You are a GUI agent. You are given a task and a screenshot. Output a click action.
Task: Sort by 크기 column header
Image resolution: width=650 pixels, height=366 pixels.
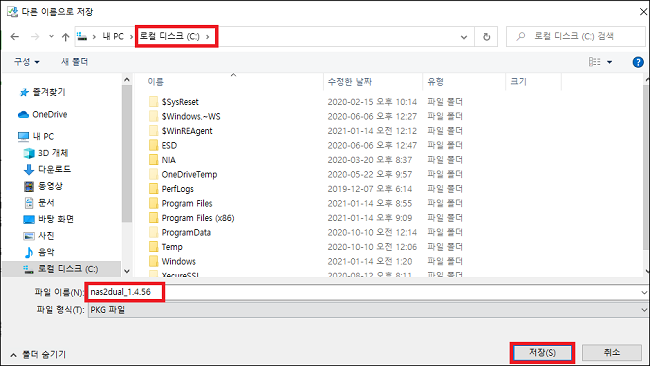pyautogui.click(x=519, y=82)
